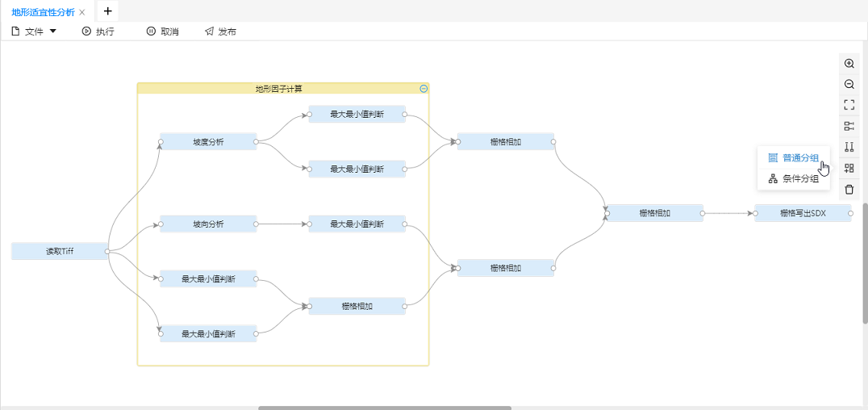Click the vertical layout icon
The width and height of the screenshot is (868, 410).
849,147
